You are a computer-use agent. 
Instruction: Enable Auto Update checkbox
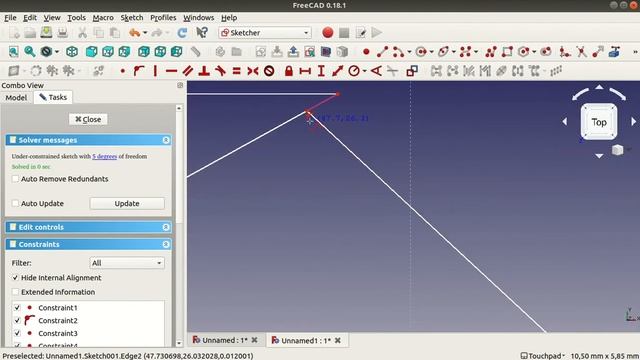click(16, 203)
